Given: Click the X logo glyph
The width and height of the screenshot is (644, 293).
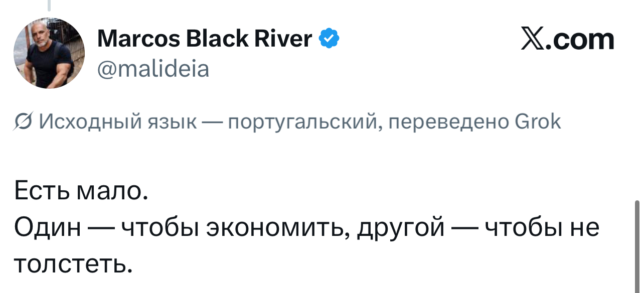Looking at the screenshot, I should 534,39.
